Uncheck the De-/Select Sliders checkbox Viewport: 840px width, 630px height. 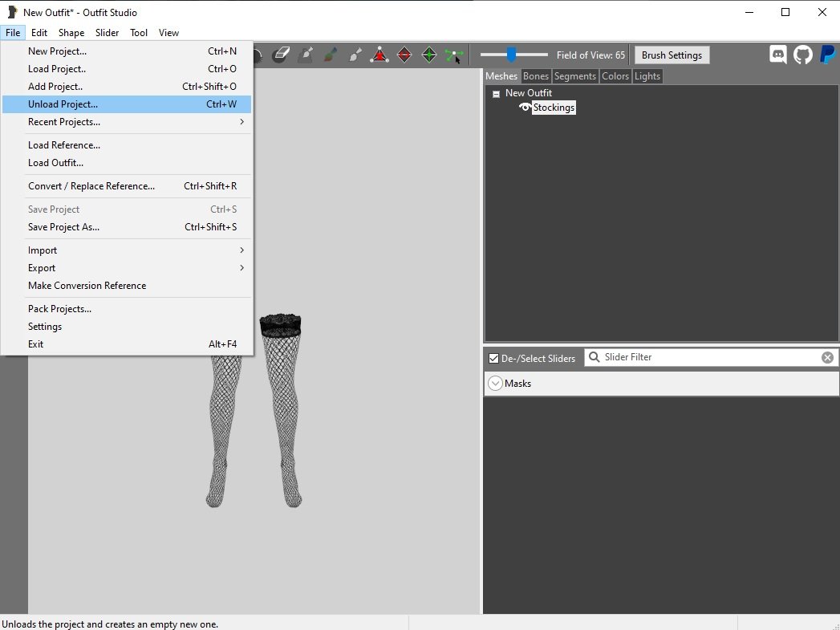pos(493,358)
